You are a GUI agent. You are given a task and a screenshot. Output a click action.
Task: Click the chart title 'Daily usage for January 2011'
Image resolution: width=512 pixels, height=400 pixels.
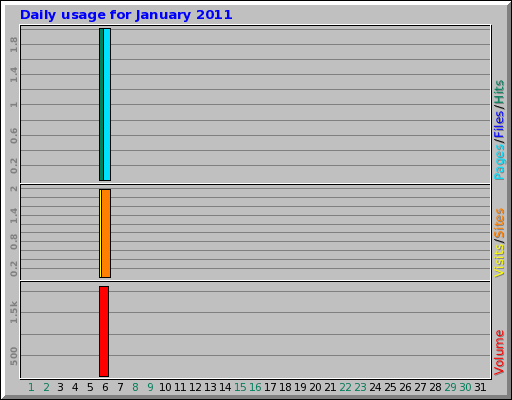126,15
